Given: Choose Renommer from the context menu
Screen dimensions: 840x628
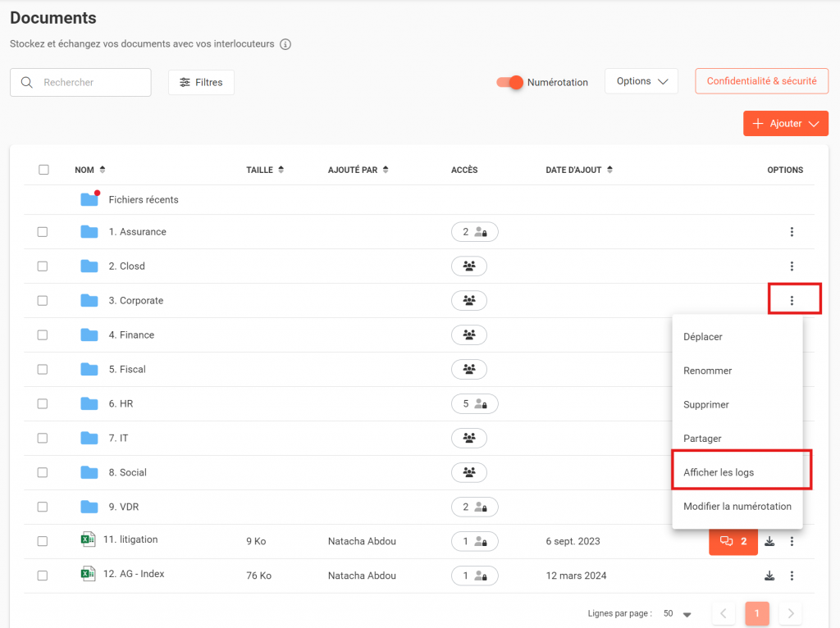Looking at the screenshot, I should 707,371.
